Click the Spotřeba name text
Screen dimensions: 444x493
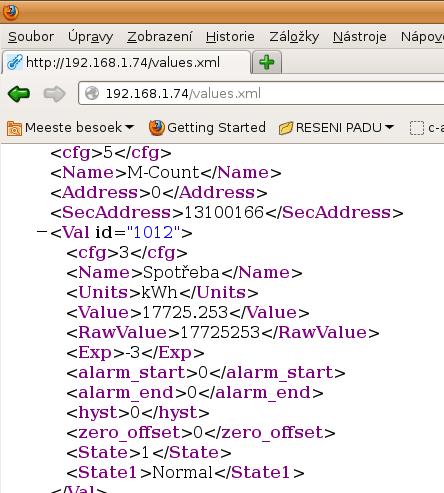[181, 272]
